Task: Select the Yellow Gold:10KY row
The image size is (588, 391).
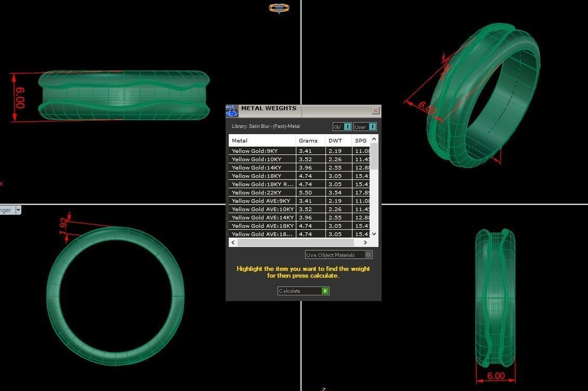Action: coord(299,159)
